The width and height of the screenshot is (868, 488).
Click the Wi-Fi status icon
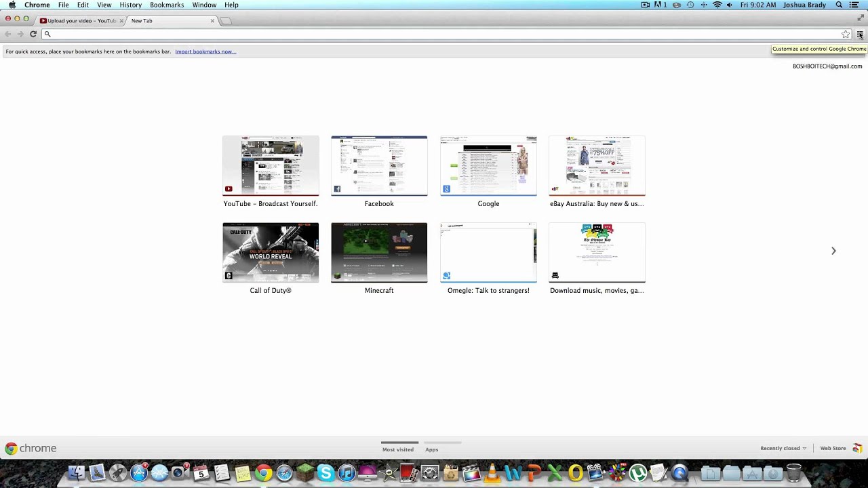click(x=717, y=5)
